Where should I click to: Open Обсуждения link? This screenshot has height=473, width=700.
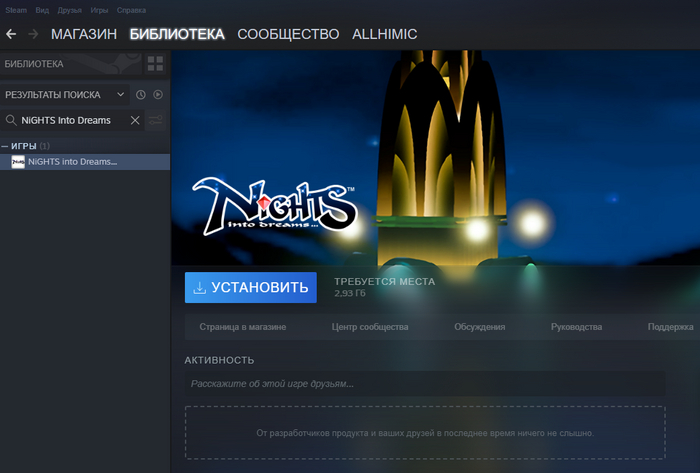point(480,327)
